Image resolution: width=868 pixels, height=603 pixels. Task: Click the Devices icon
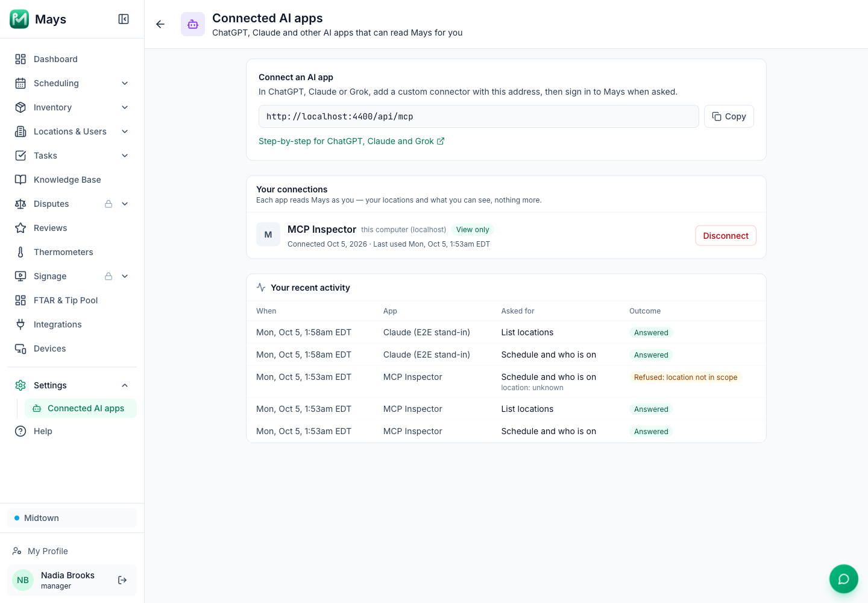tap(20, 349)
